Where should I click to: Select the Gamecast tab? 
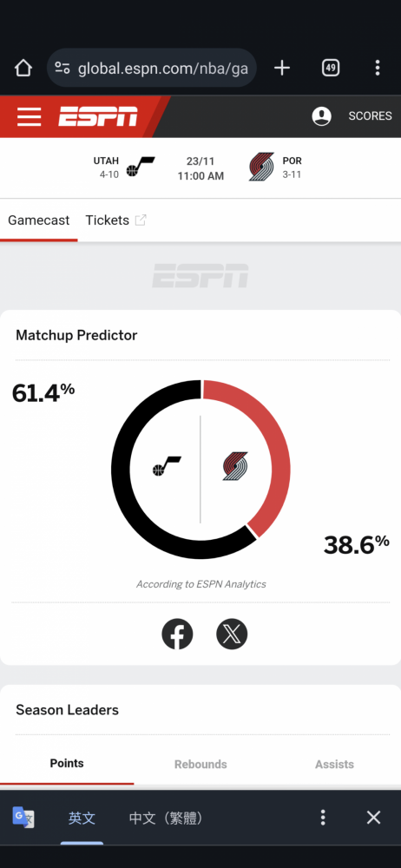click(39, 220)
